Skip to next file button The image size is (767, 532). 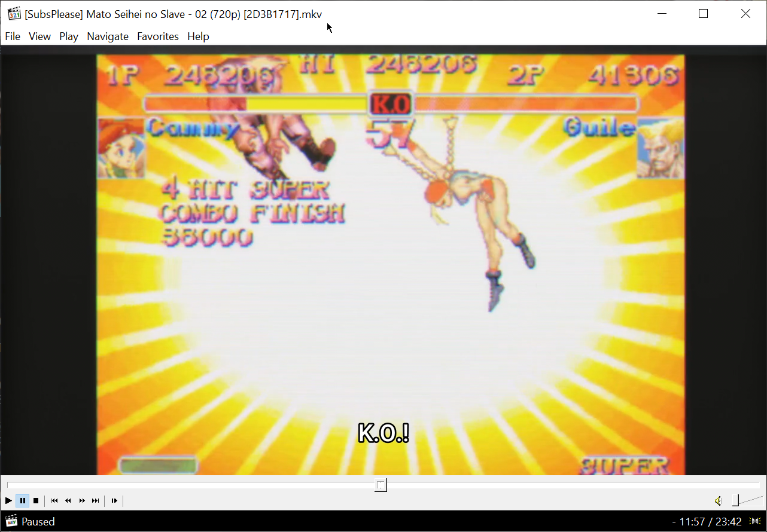coord(96,501)
